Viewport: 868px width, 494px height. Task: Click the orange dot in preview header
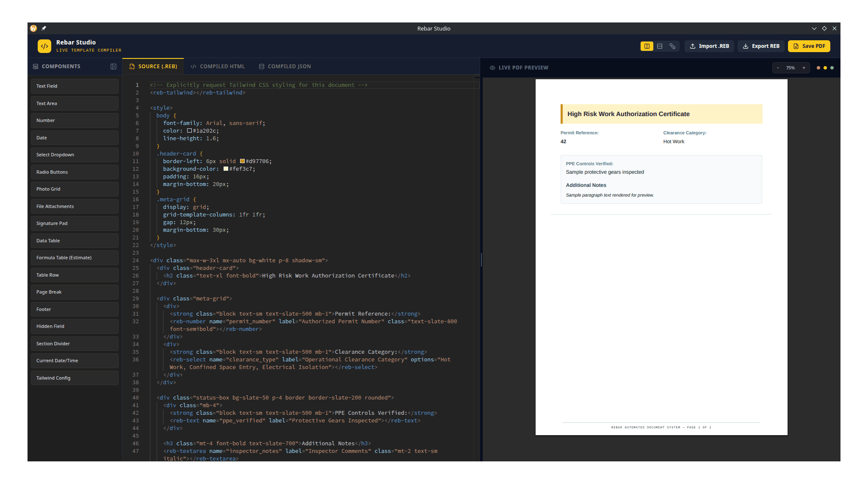click(818, 68)
